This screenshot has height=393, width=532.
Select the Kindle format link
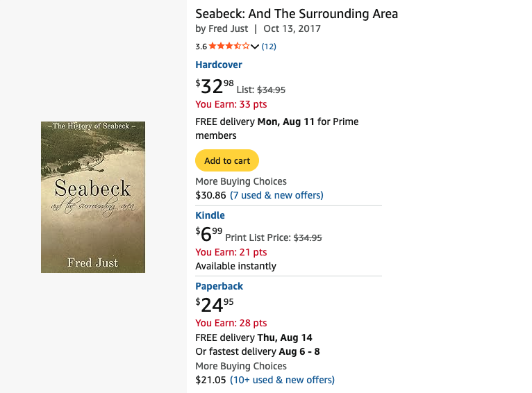pos(210,215)
